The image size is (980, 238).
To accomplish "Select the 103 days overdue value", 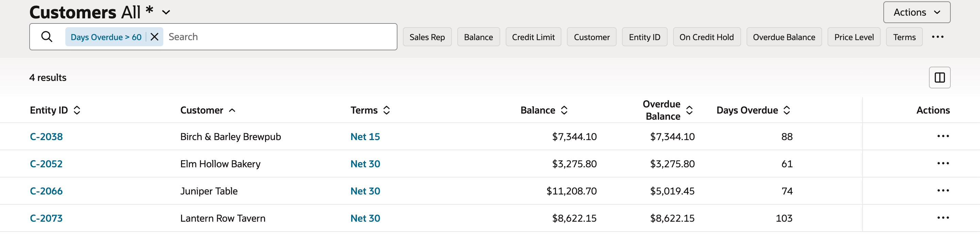I will coord(784,218).
